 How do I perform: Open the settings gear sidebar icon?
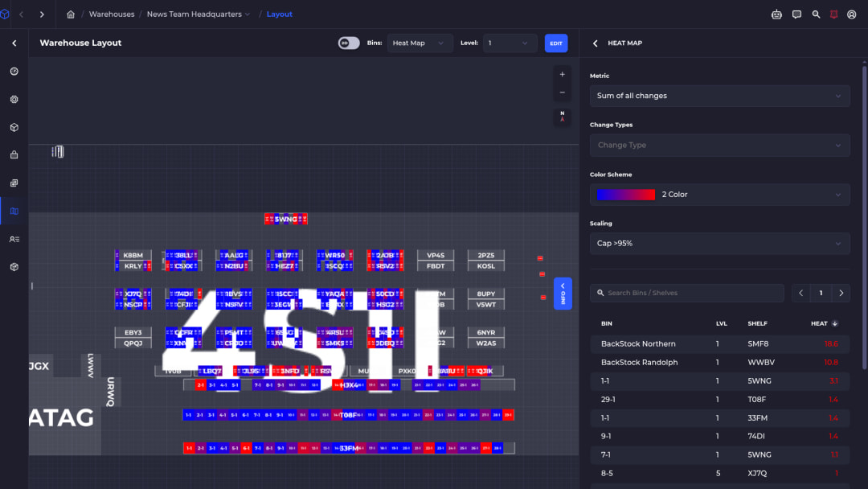[x=14, y=99]
